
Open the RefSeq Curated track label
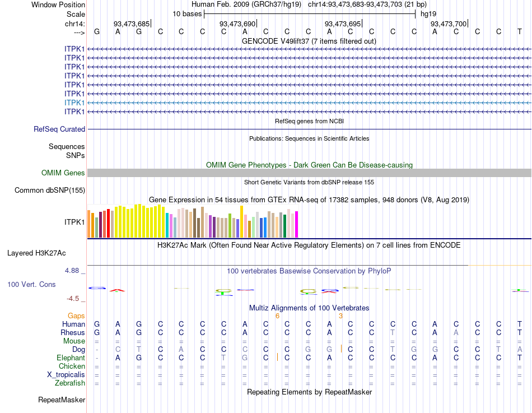[x=59, y=129]
